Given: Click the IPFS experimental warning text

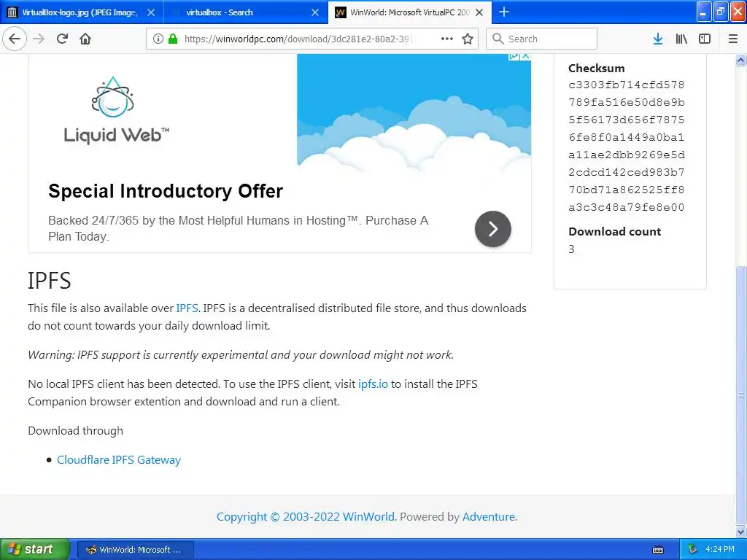Looking at the screenshot, I should (x=241, y=355).
